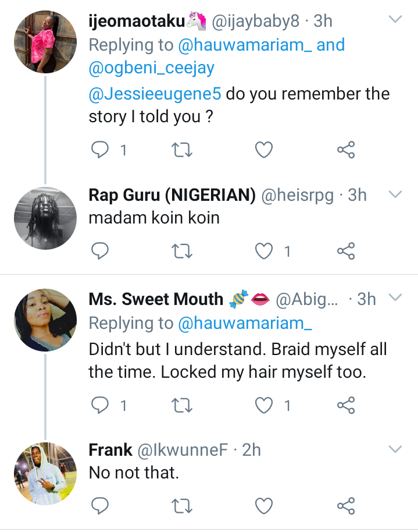Image resolution: width=418 pixels, height=532 pixels.
Task: Open the chevron menu on Frank's tweet
Action: point(395,449)
